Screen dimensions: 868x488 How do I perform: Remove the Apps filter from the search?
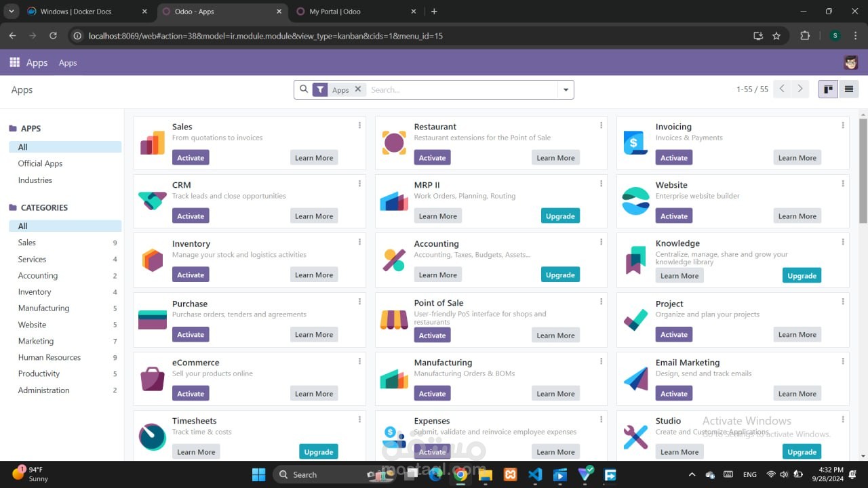click(357, 89)
